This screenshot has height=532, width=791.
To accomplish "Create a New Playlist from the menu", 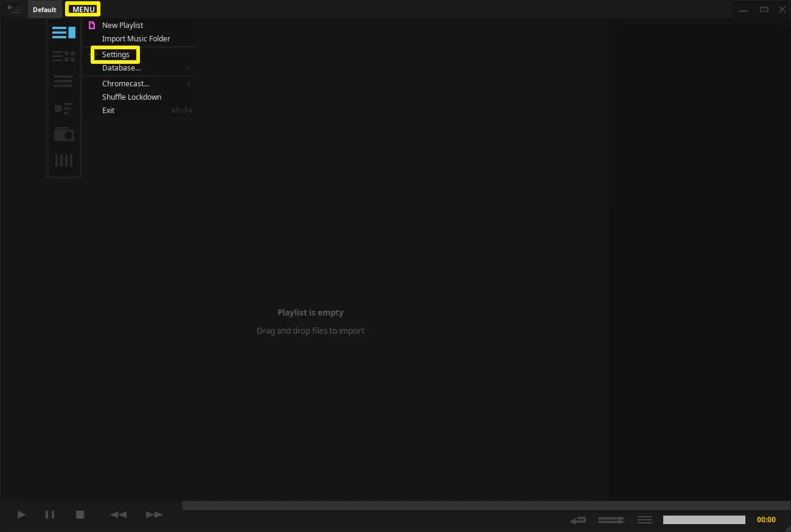I will (x=139, y=26).
